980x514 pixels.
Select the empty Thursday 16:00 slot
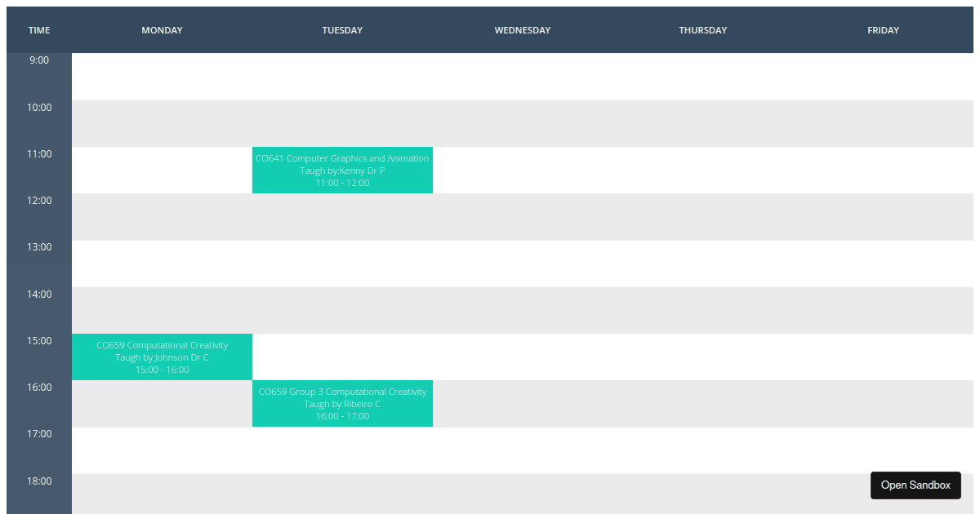coord(703,403)
